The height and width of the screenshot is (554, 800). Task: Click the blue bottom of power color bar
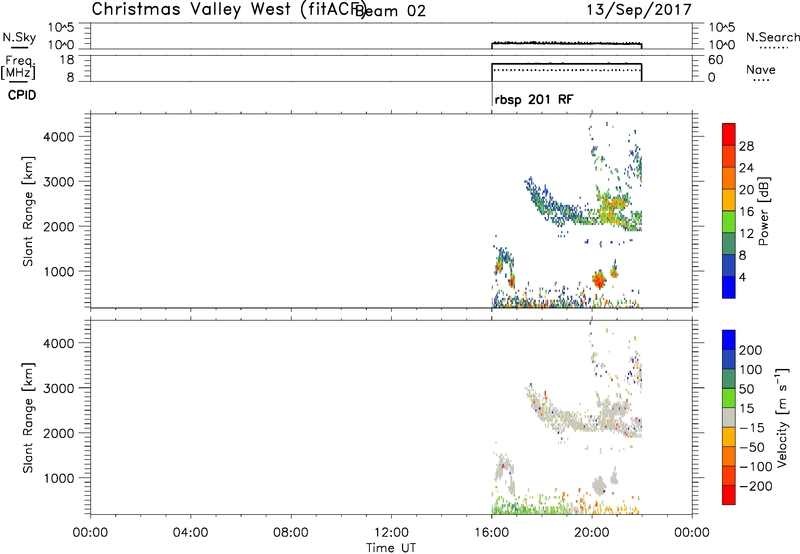pos(729,287)
